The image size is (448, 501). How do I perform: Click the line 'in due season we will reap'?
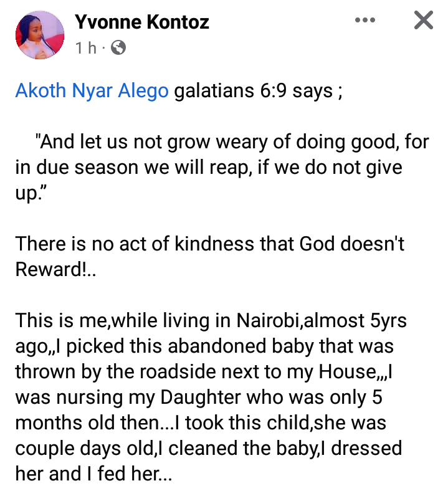pyautogui.click(x=209, y=167)
